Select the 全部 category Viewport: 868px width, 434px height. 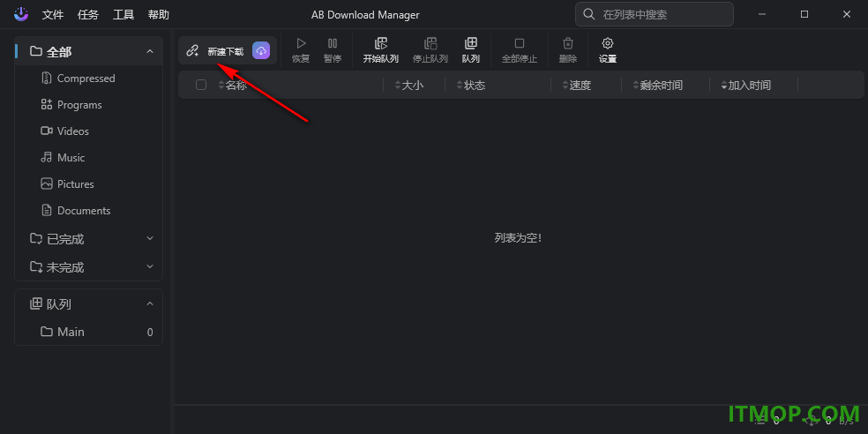(88, 51)
